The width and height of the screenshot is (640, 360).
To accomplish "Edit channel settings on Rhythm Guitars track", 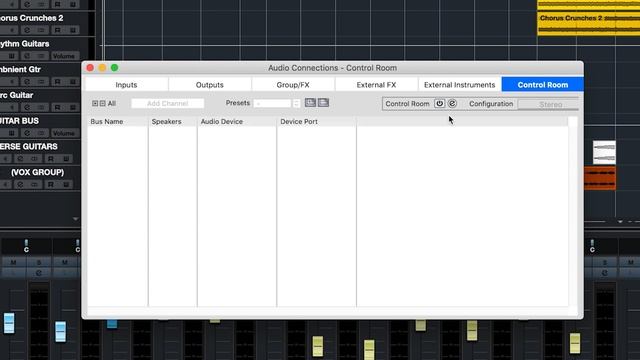I will [x=27, y=56].
